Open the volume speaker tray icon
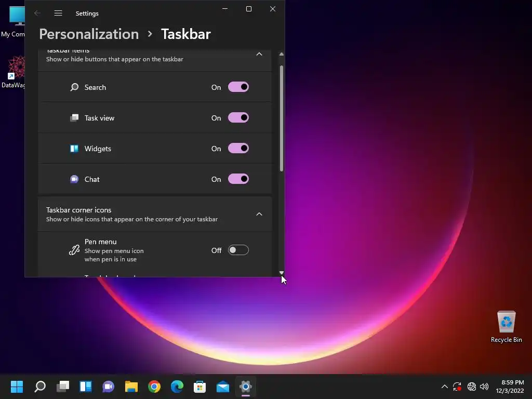Screen dimensions: 532x399 (484, 387)
